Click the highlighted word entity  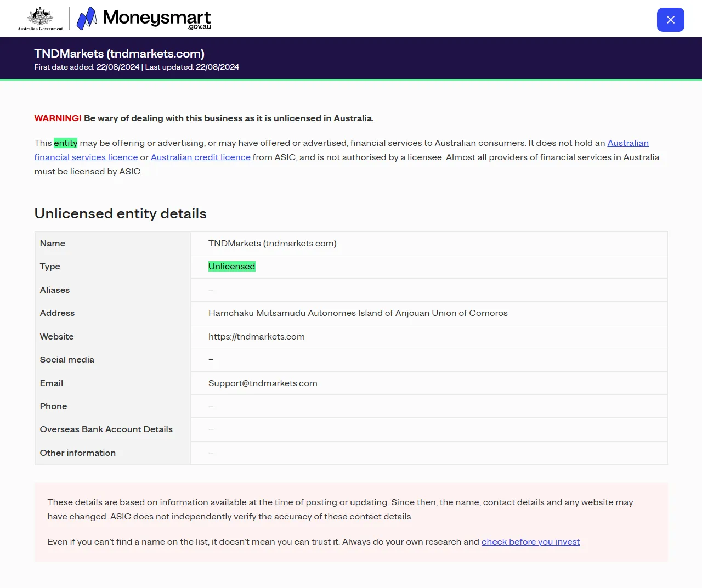66,143
